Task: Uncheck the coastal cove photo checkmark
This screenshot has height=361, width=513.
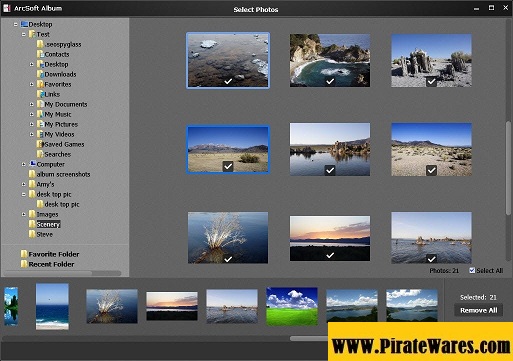Action: click(x=330, y=81)
